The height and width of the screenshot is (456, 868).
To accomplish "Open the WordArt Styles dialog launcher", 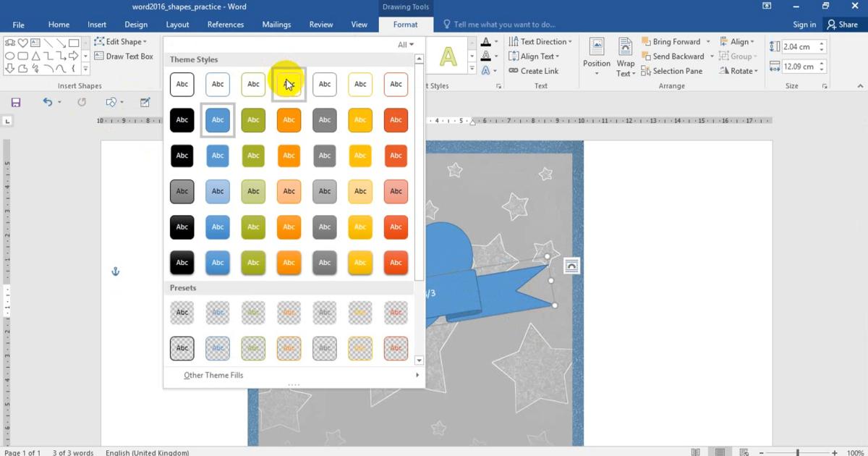I will pos(499,86).
